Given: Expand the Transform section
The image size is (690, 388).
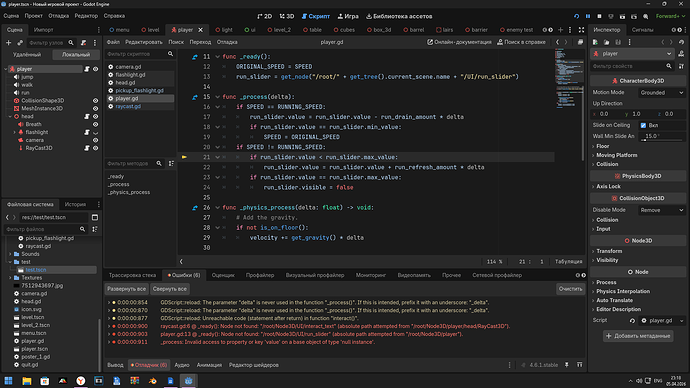Looking at the screenshot, I should point(609,251).
